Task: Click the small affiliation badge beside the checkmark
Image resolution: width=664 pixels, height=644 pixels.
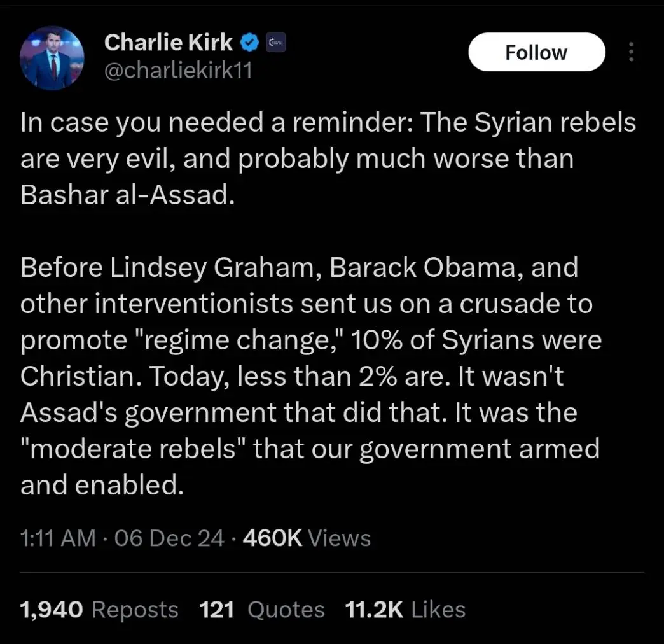Action: click(275, 43)
